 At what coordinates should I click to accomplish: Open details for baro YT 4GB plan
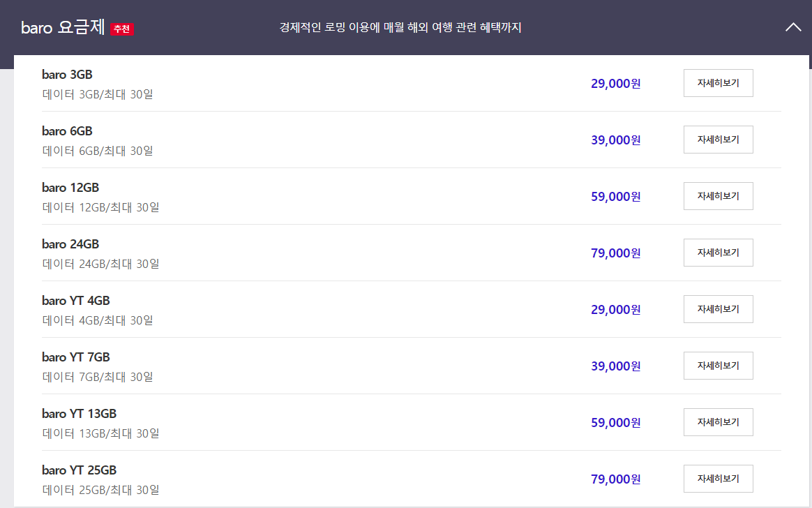click(718, 308)
